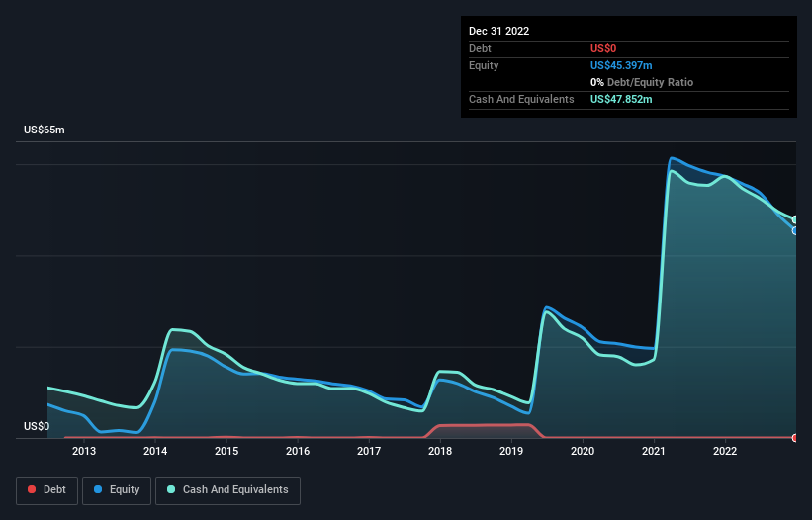This screenshot has width=812, height=520.
Task: Select the Equity endpoint marker on the chart
Action: (x=795, y=230)
